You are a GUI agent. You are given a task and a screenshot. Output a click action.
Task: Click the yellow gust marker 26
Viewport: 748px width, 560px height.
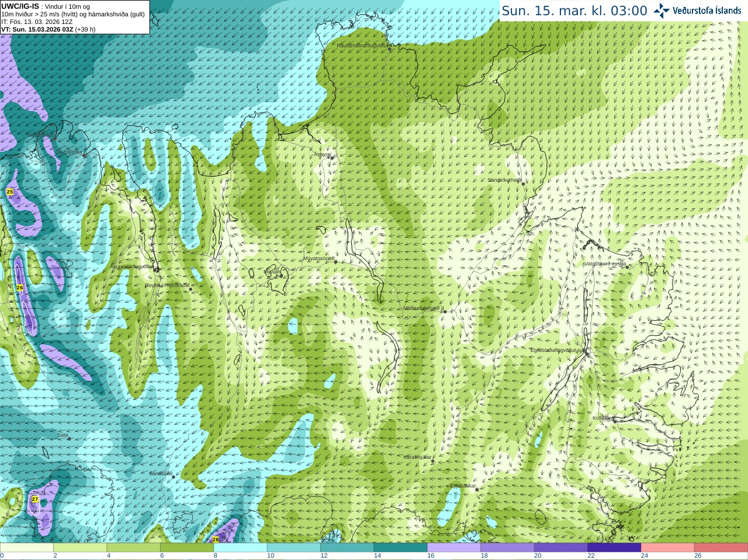pos(20,288)
